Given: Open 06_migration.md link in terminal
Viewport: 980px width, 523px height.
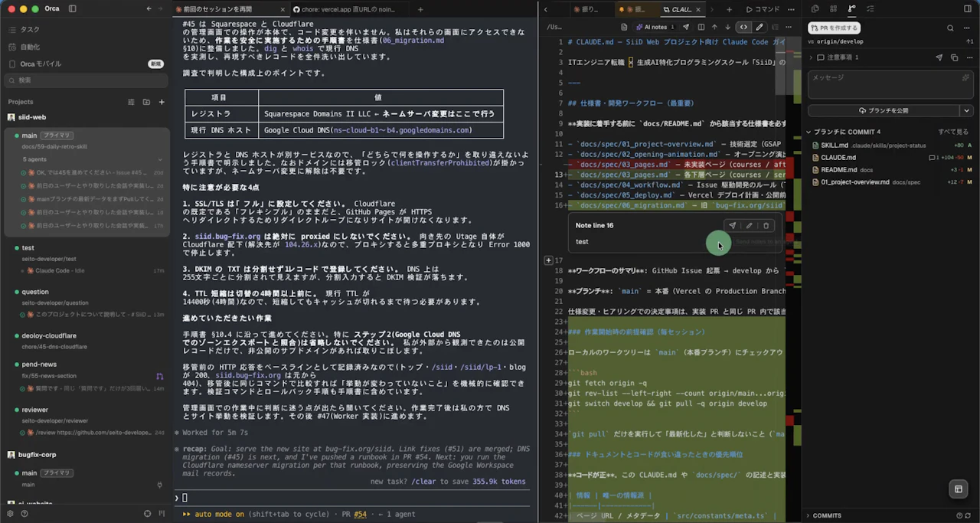Looking at the screenshot, I should coord(413,40).
